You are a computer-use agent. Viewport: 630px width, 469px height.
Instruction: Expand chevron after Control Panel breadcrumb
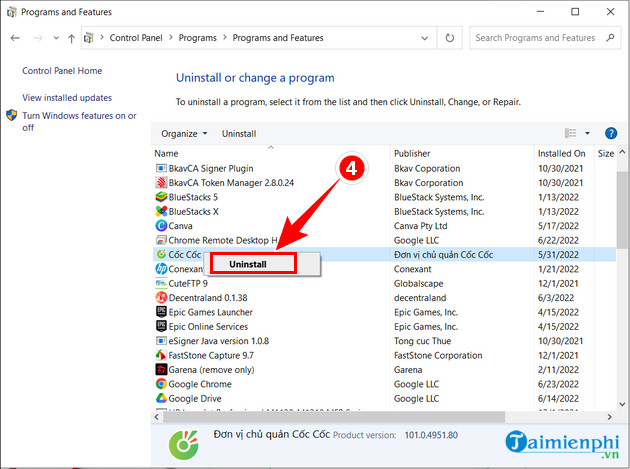tap(171, 37)
